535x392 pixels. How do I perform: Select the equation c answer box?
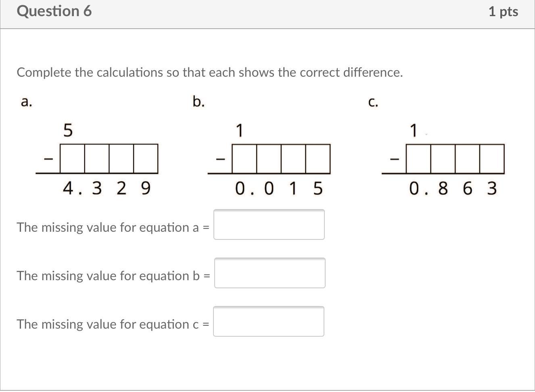(x=269, y=321)
